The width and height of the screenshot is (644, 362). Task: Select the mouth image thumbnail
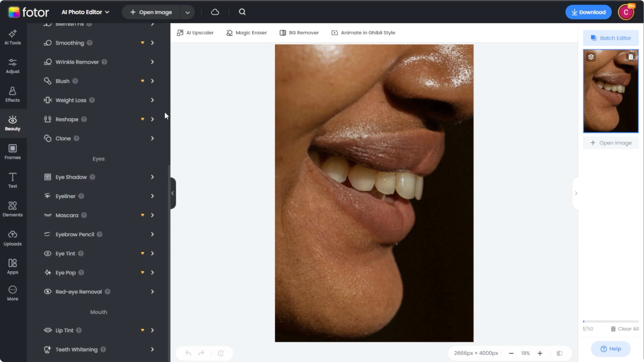pyautogui.click(x=611, y=91)
